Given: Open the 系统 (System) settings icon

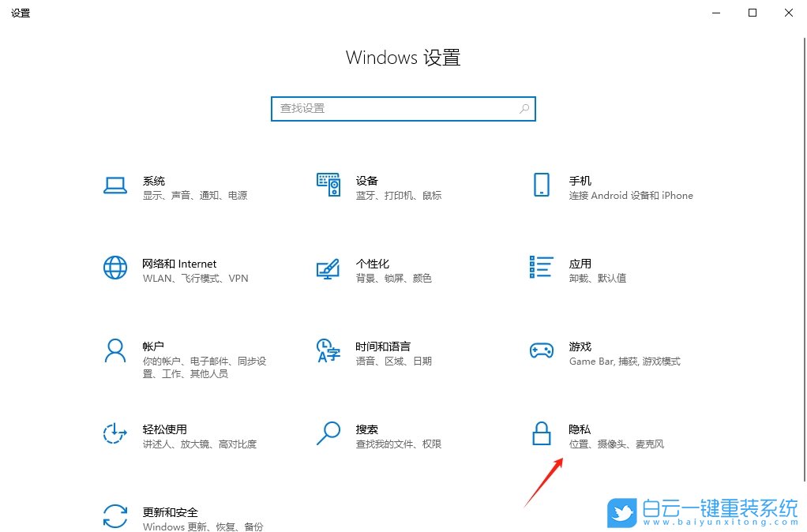Looking at the screenshot, I should point(115,185).
